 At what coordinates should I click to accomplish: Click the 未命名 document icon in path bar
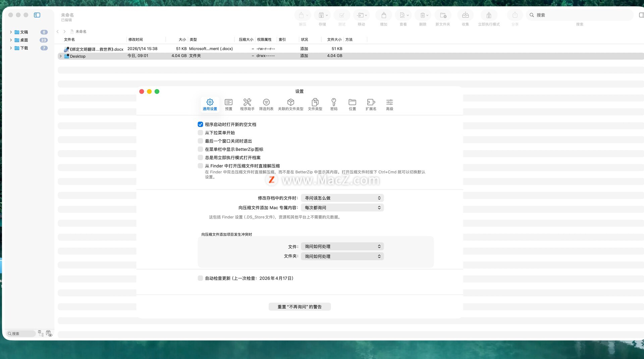click(72, 32)
